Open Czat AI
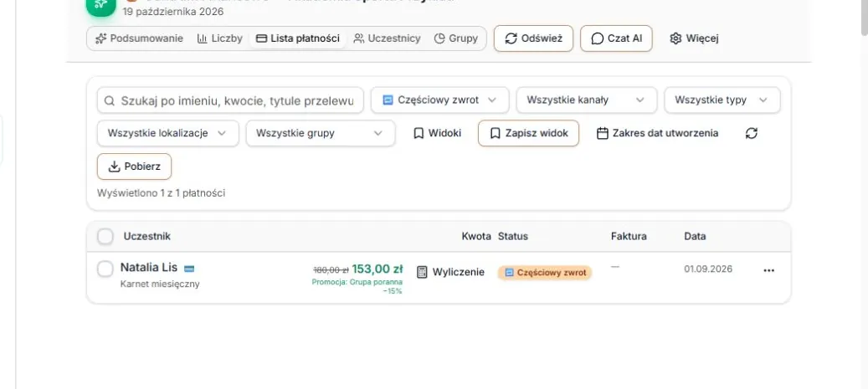The height and width of the screenshot is (389, 868). tap(616, 38)
